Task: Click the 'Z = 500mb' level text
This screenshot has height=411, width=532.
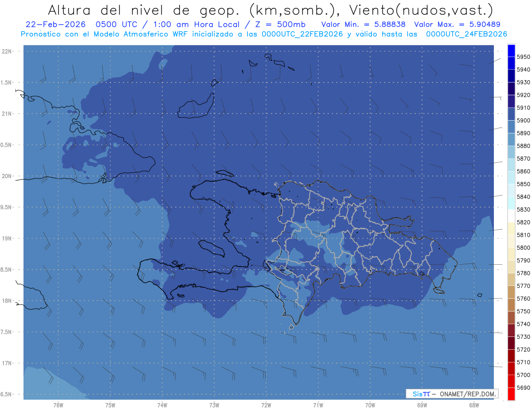Action: [x=279, y=24]
